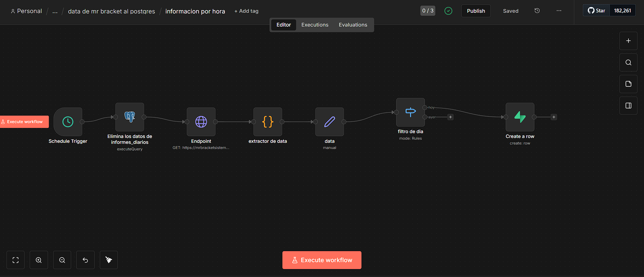
Task: Open the Create a row Supabase node
Action: click(520, 117)
